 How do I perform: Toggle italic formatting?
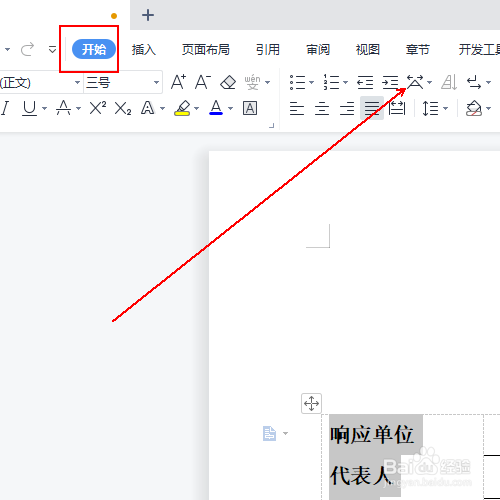[x=5, y=108]
